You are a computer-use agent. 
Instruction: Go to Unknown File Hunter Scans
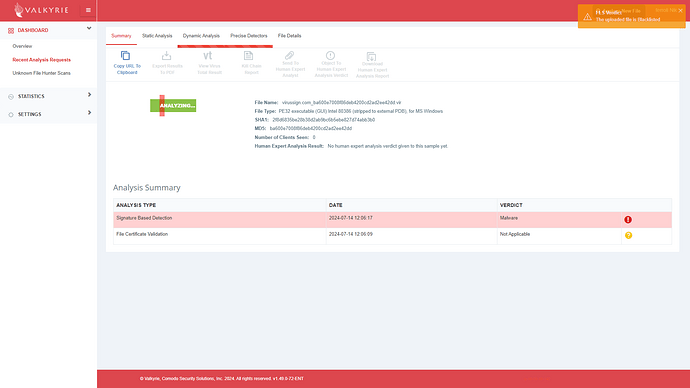click(41, 73)
